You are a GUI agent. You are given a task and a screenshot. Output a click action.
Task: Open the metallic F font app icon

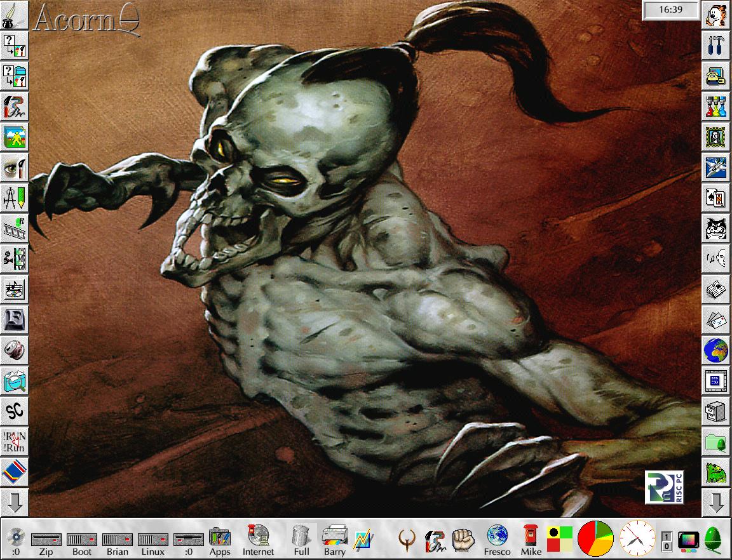pos(14,319)
